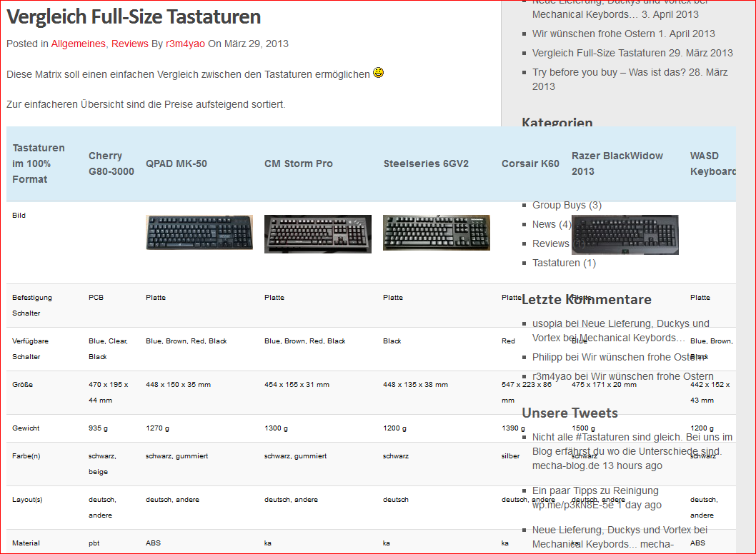
Task: Click the smiley emoticon after the intro sentence
Action: click(x=379, y=73)
